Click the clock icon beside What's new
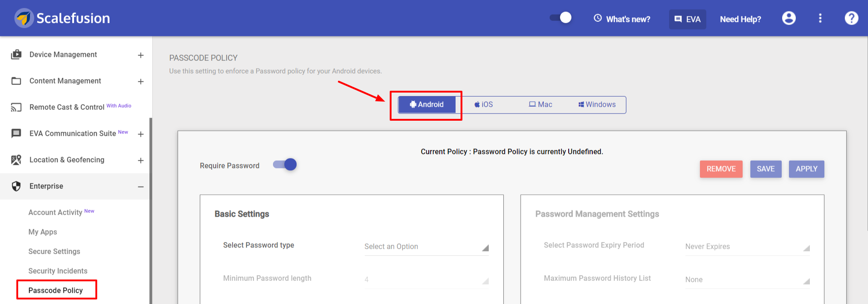868x304 pixels. [598, 18]
